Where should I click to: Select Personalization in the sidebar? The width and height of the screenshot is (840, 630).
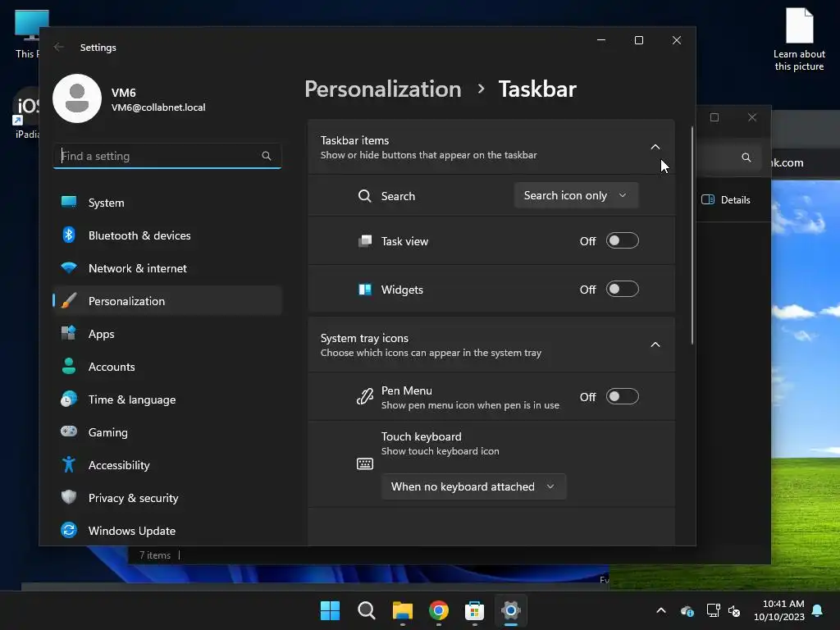[167, 300]
